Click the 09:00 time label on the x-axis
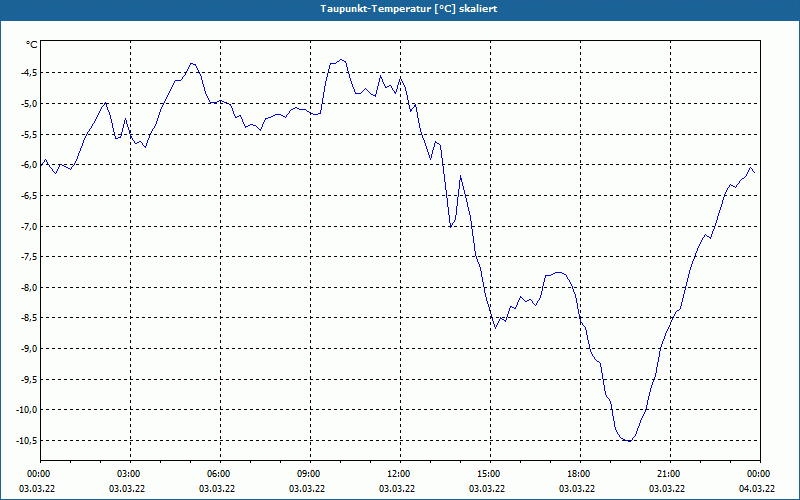This screenshot has height=500, width=800. coord(310,474)
